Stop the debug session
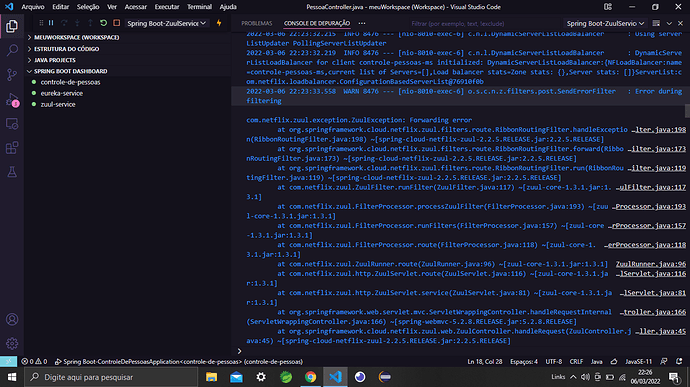Screen dimensions: 690x387 (x=117, y=23)
